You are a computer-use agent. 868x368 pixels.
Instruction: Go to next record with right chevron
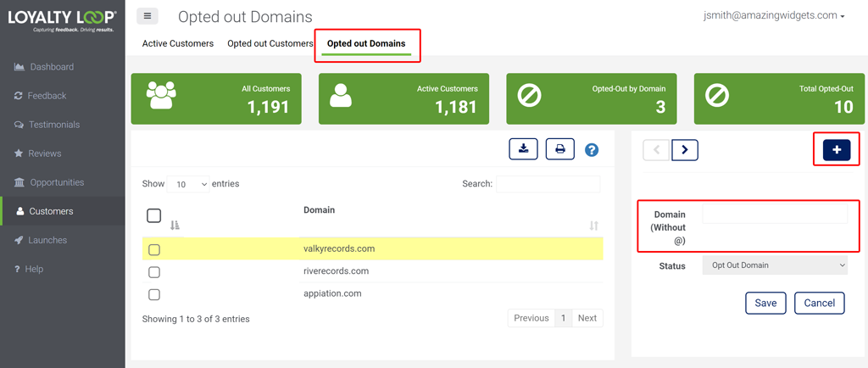[685, 150]
